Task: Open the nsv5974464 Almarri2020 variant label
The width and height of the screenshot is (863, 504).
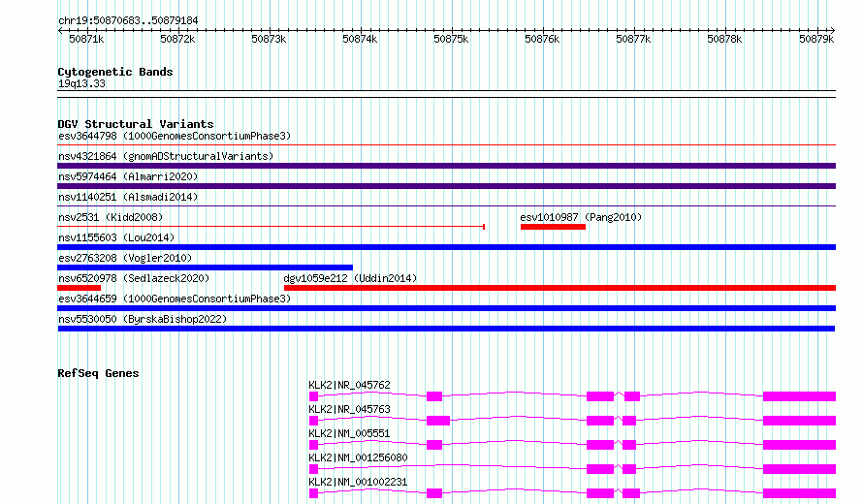Action: click(x=128, y=176)
